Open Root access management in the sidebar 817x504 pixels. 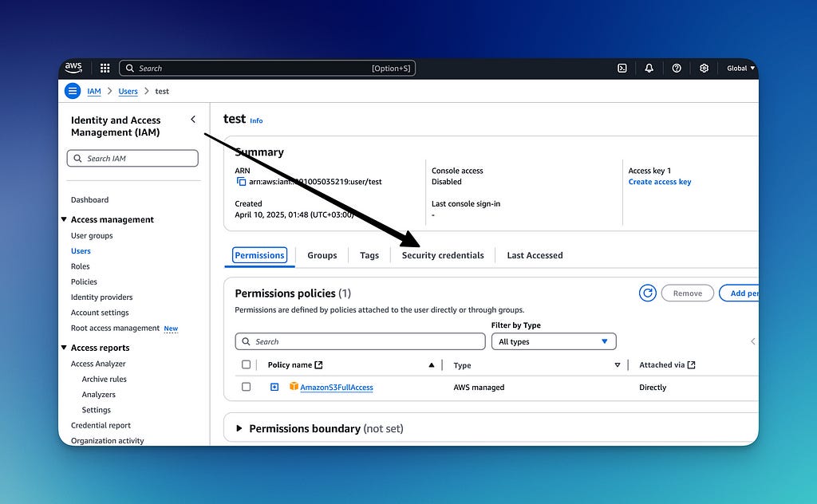pyautogui.click(x=115, y=328)
